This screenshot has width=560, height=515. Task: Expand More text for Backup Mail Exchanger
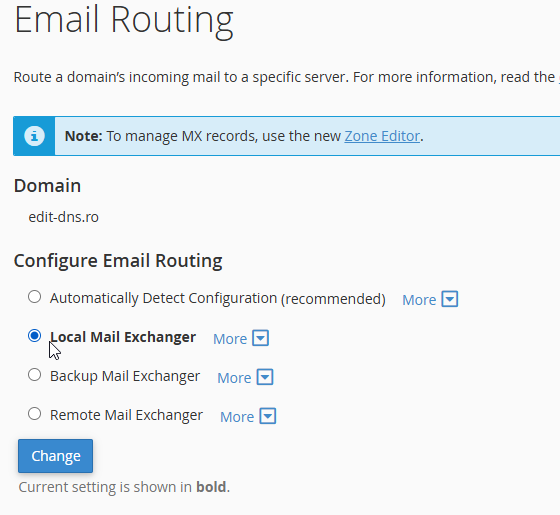tap(234, 378)
